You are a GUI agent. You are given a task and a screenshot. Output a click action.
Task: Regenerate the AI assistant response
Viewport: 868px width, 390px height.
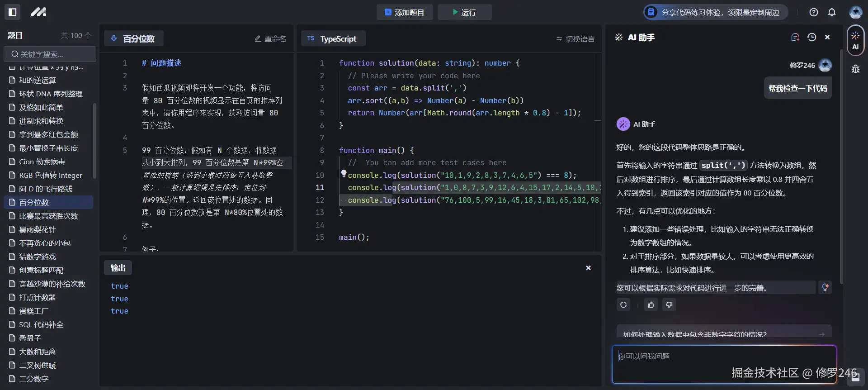(x=623, y=305)
